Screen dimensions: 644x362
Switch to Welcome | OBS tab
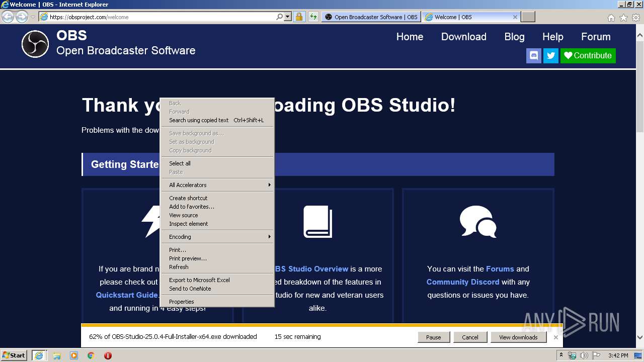(x=471, y=17)
